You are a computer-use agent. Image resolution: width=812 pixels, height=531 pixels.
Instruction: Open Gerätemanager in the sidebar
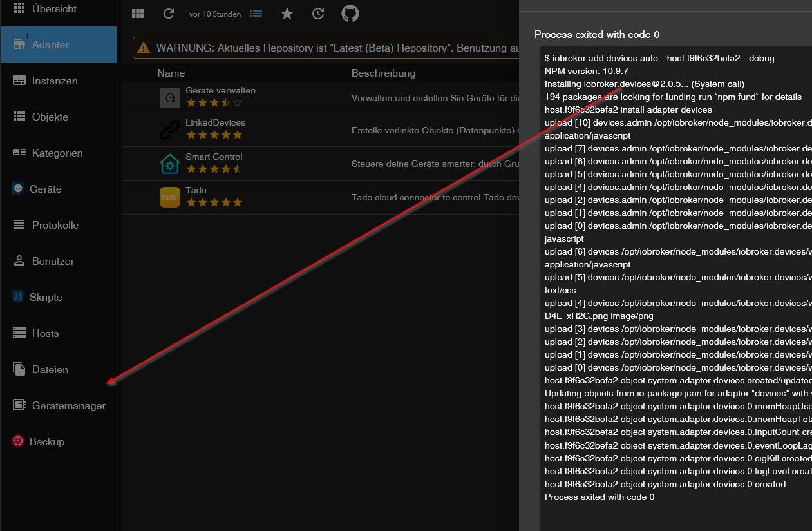(x=59, y=405)
